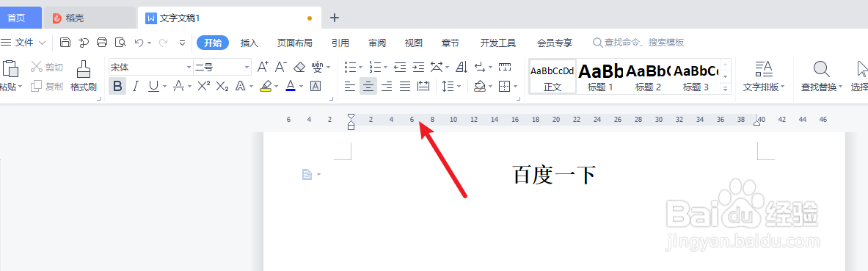The height and width of the screenshot is (271, 868).
Task: Switch to the 审阅 ribbon tab
Action: [377, 43]
